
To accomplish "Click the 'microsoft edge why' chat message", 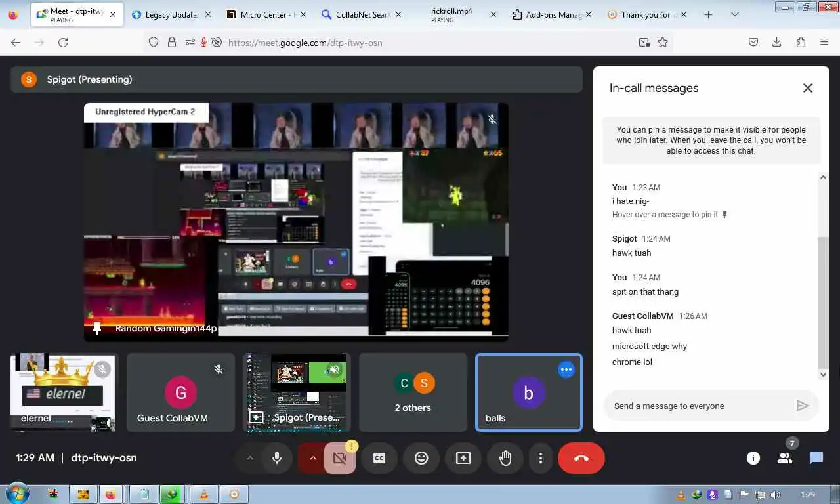I will 650,346.
